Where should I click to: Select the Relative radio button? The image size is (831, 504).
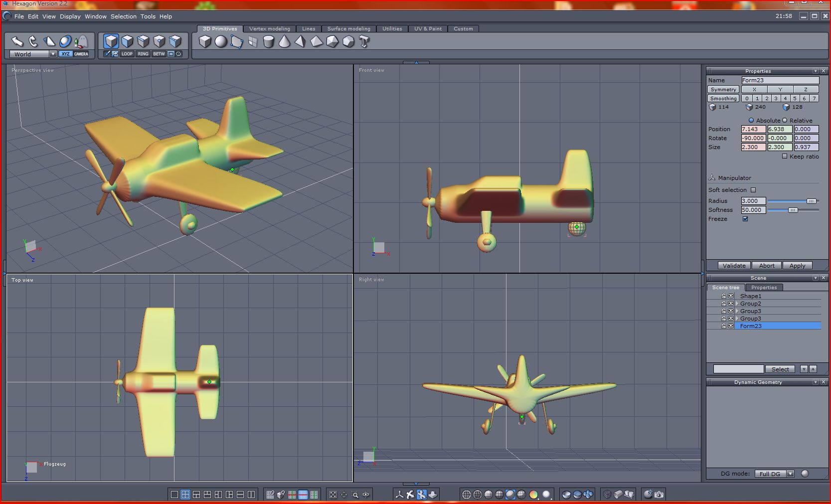pos(785,121)
